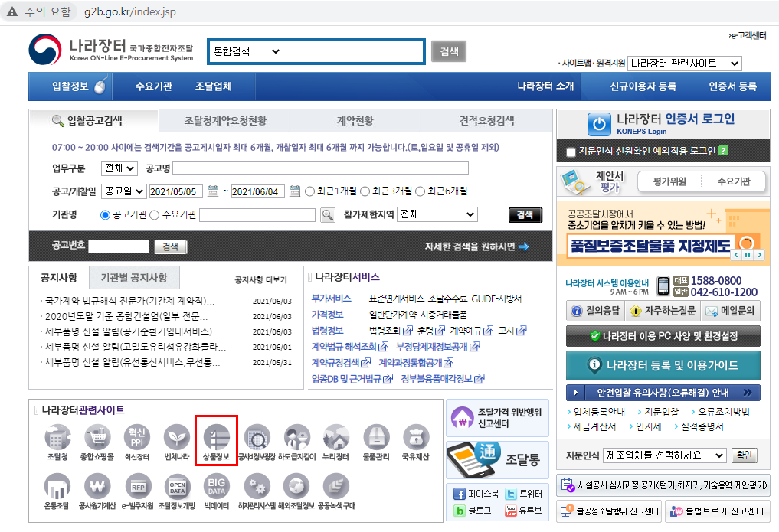Click the black 검색 button in the search form
The height and width of the screenshot is (532, 779).
[x=525, y=215]
